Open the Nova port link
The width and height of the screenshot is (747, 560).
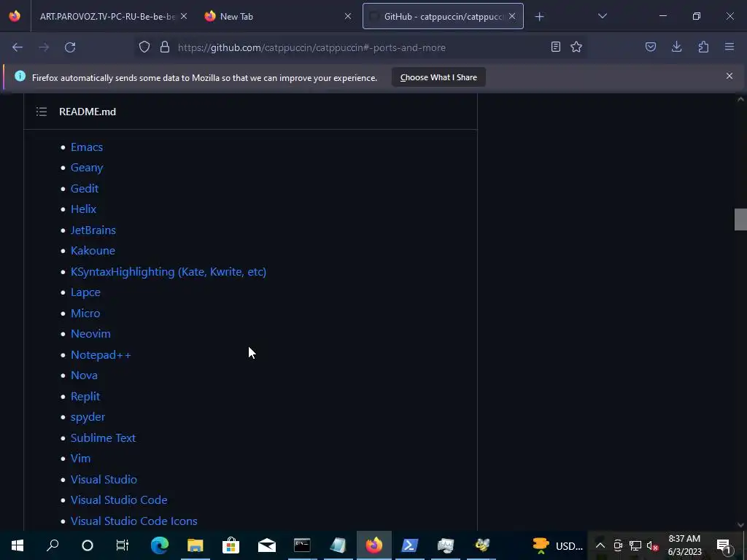point(84,376)
